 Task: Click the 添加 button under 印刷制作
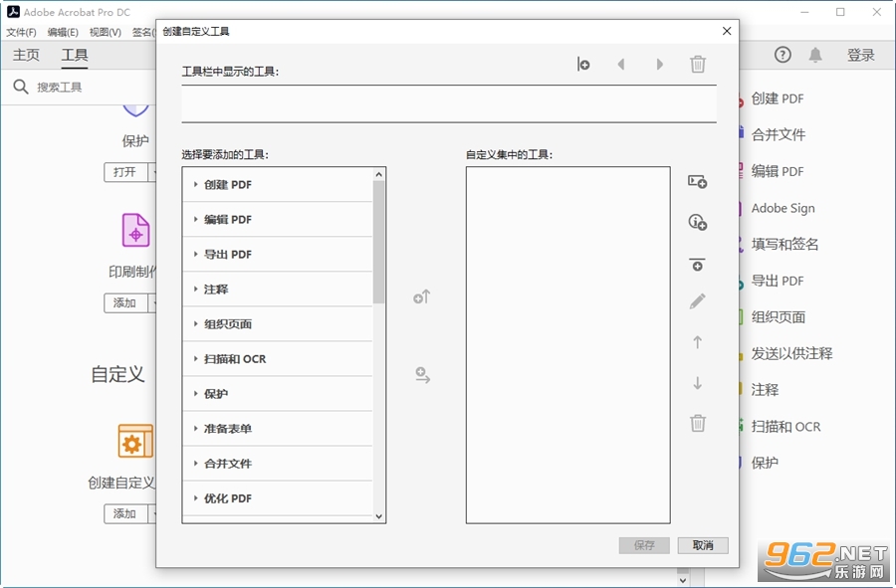(x=125, y=302)
